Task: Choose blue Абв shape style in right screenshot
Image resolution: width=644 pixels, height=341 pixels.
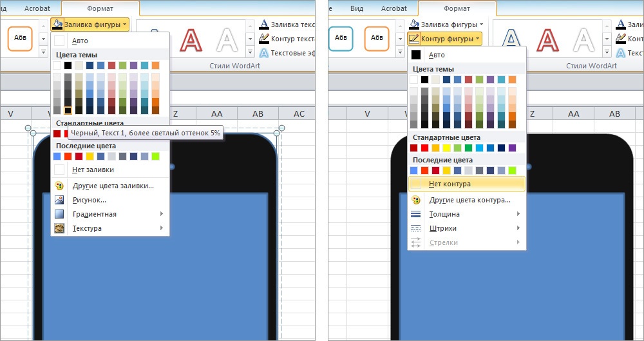Action: [341, 39]
